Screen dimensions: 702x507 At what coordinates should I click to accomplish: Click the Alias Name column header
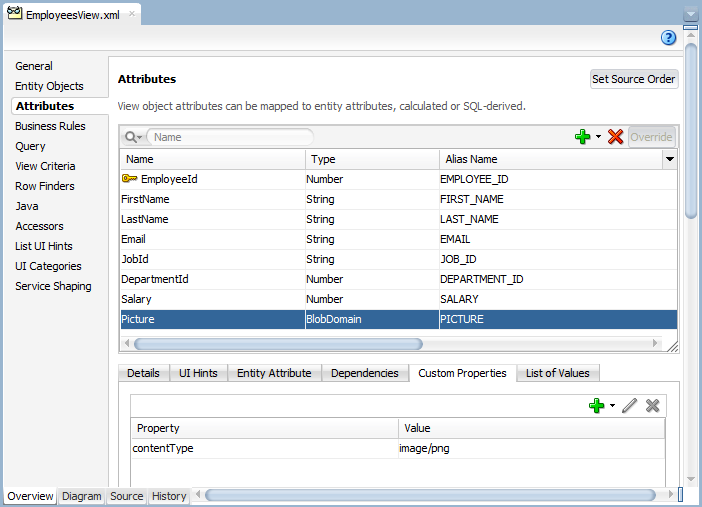pos(551,159)
